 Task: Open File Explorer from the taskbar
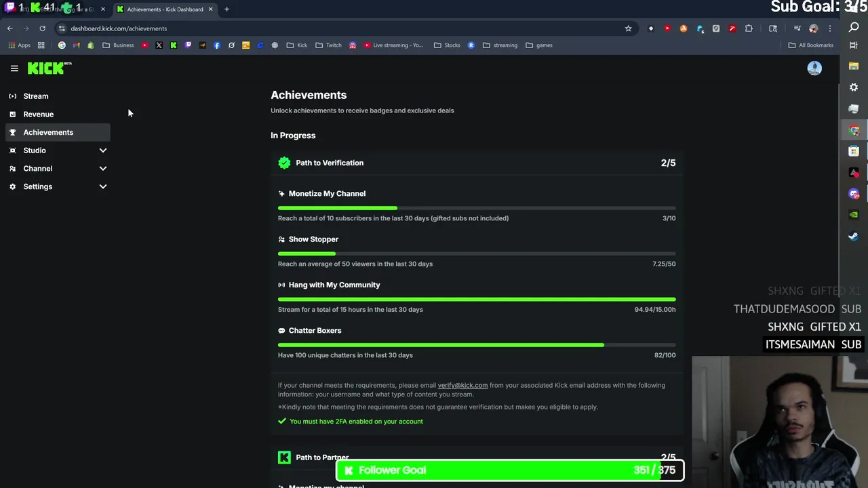(x=854, y=66)
